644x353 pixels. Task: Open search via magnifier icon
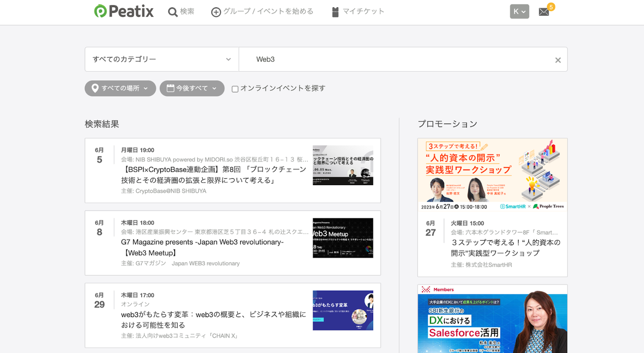(173, 12)
